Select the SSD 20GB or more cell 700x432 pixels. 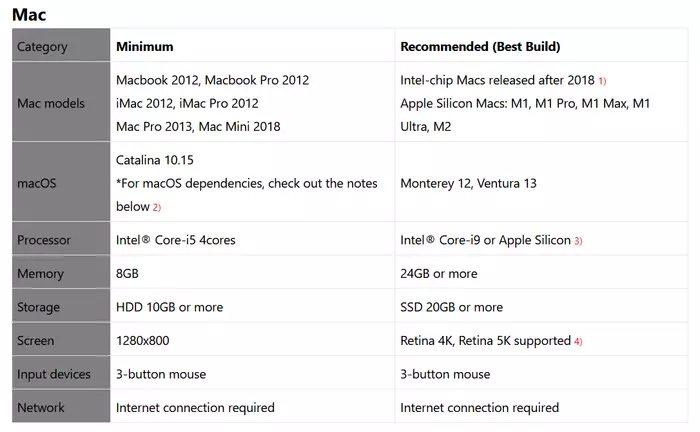pyautogui.click(x=451, y=307)
